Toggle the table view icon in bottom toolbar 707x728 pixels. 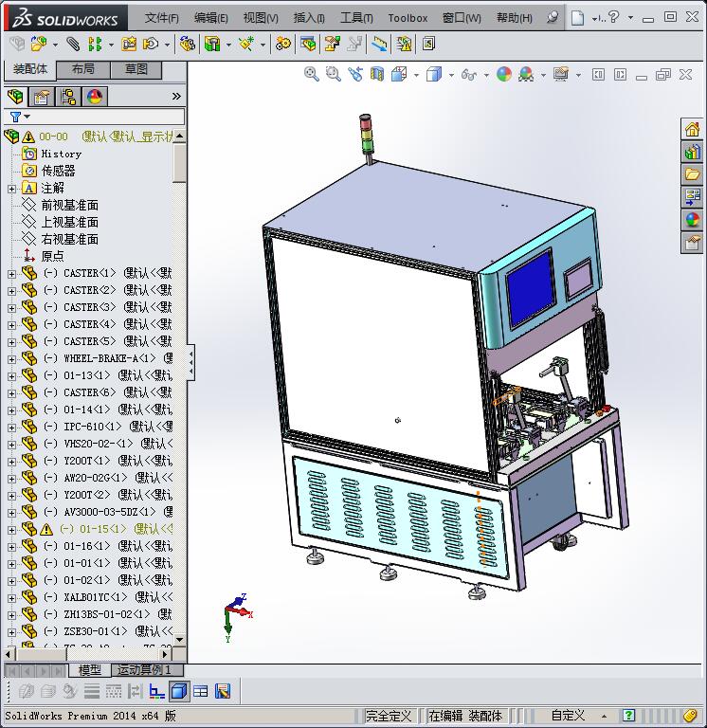click(201, 691)
